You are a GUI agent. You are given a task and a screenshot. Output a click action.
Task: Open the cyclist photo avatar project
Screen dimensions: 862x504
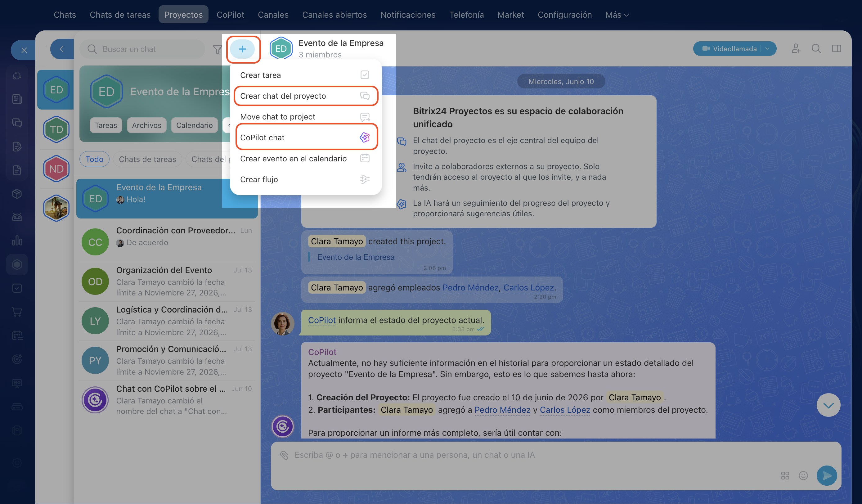pos(56,208)
